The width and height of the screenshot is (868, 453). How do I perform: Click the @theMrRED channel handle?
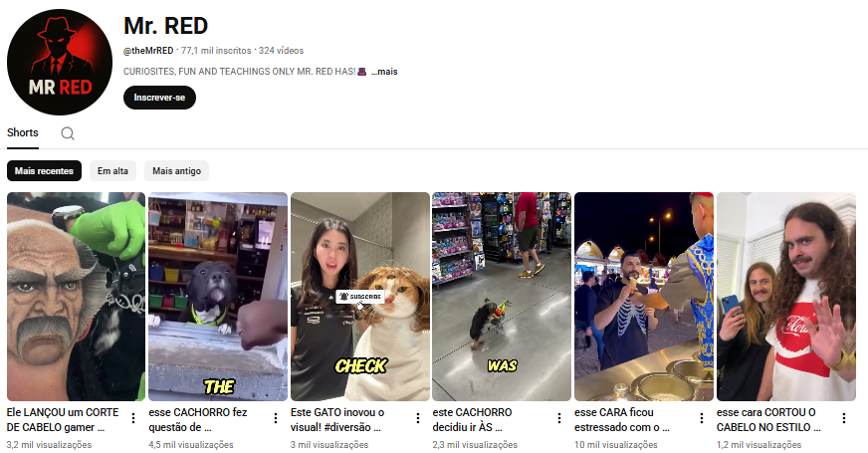tap(148, 51)
